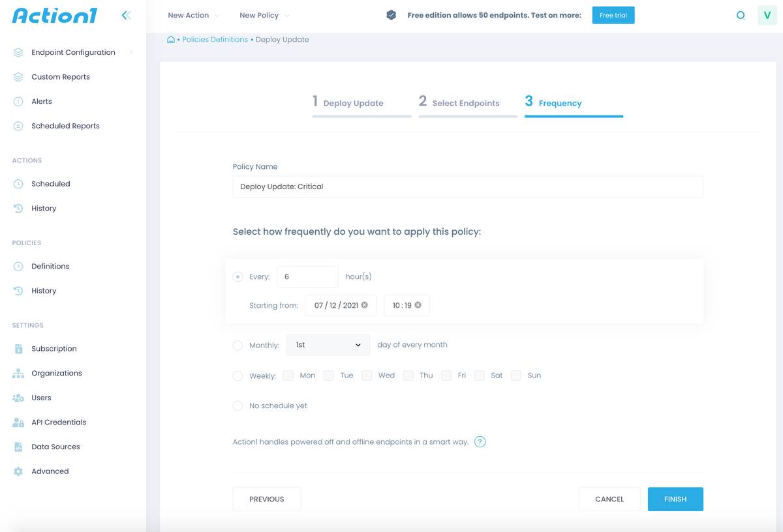Open Organizations settings page
This screenshot has height=532, width=783.
point(57,374)
